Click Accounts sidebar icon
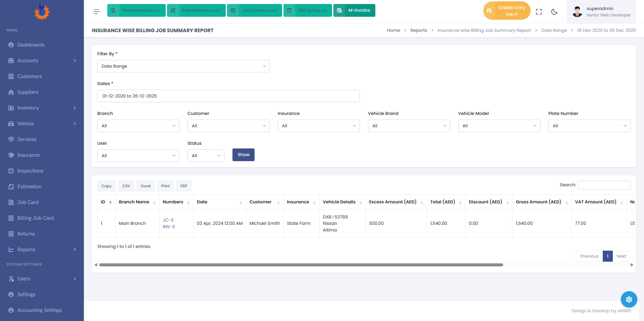This screenshot has width=644, height=321. (x=11, y=61)
